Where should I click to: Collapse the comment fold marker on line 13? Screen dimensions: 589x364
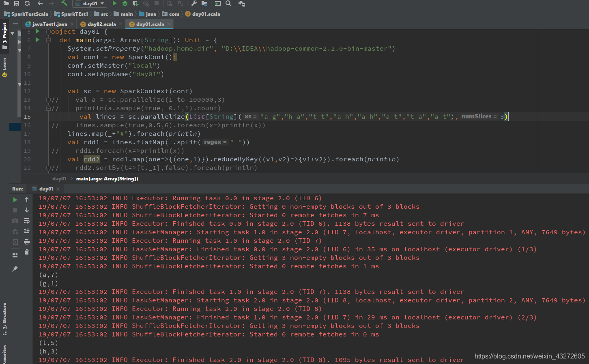click(48, 100)
